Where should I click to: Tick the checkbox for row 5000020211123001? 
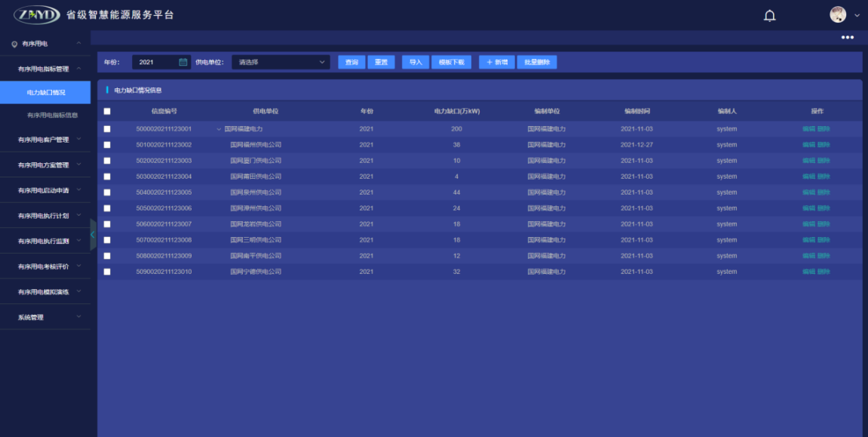point(107,129)
